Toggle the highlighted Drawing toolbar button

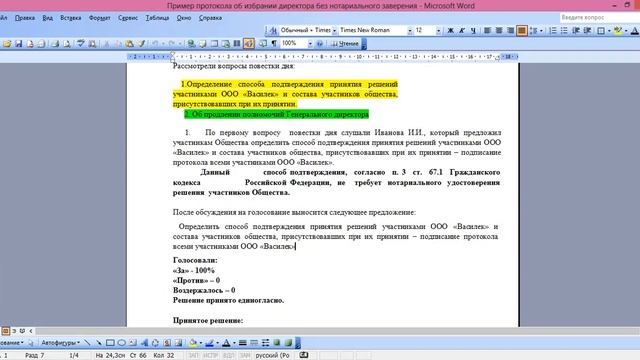[x=249, y=43]
